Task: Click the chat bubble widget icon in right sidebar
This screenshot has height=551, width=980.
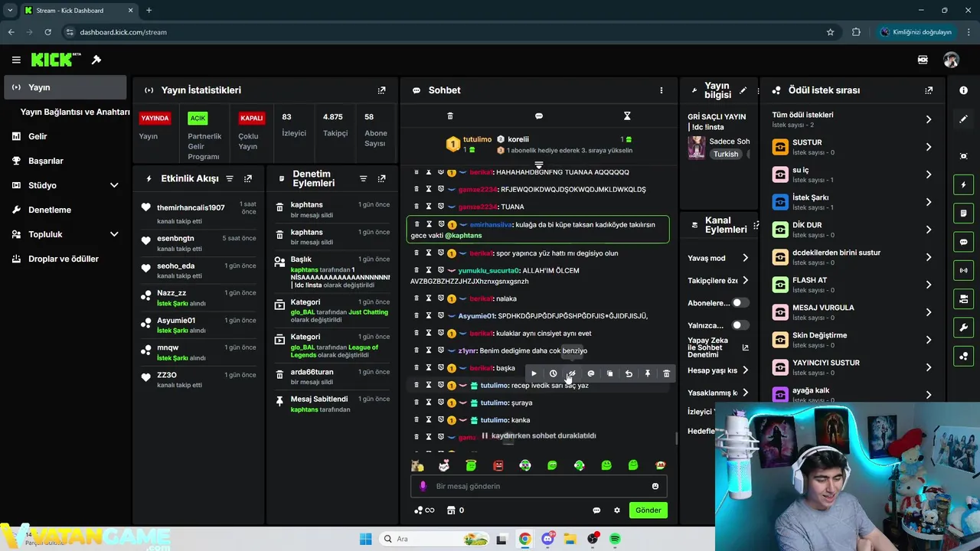Action: (963, 242)
